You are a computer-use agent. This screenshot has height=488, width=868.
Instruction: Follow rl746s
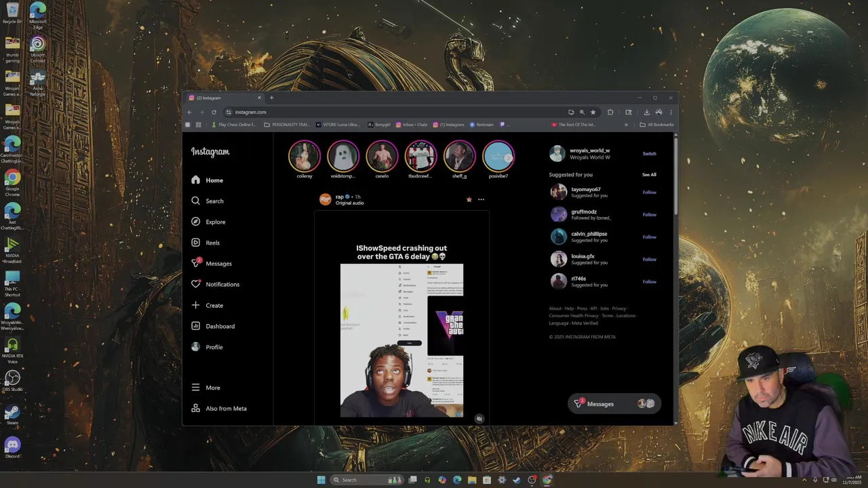click(x=650, y=282)
